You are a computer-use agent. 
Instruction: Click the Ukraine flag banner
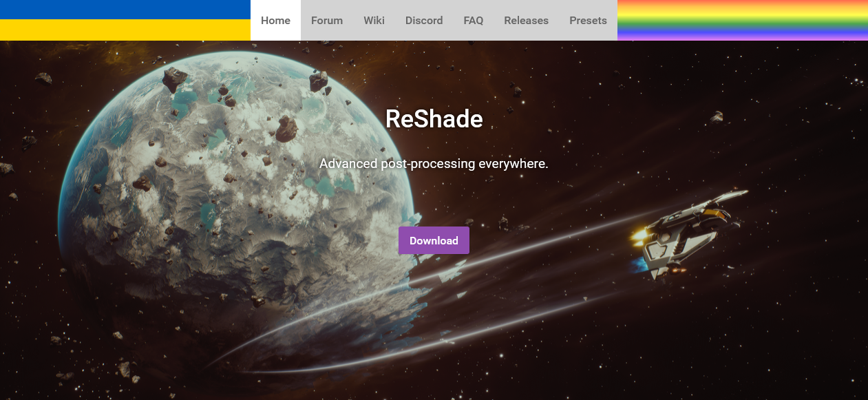tap(125, 20)
